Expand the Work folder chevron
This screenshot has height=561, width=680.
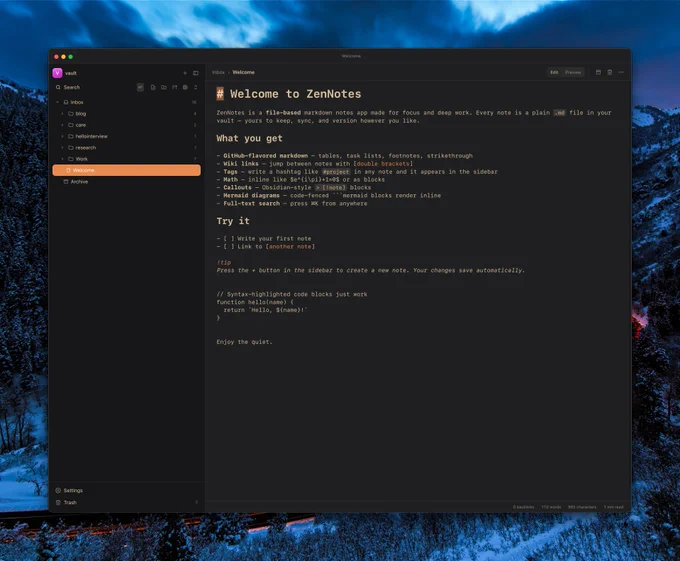[62, 159]
